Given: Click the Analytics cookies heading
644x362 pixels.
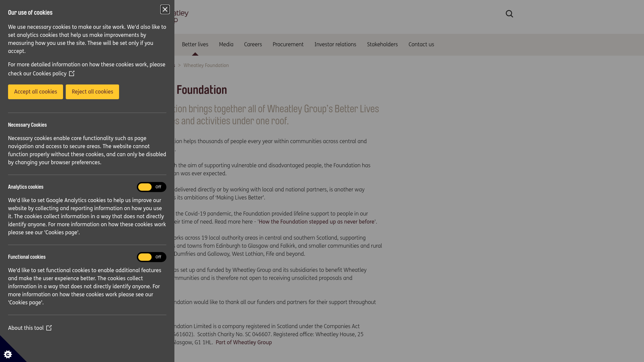Looking at the screenshot, I should tap(26, 187).
